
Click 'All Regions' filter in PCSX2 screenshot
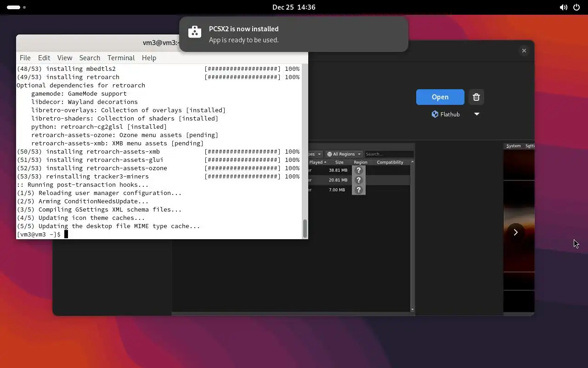point(344,154)
